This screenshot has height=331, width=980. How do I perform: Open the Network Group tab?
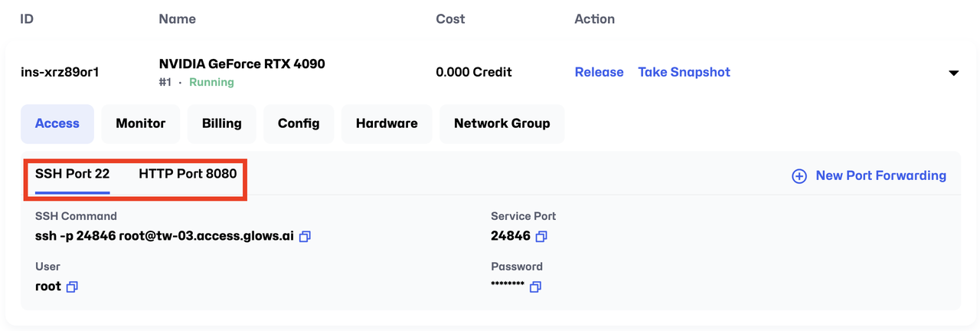click(x=502, y=123)
